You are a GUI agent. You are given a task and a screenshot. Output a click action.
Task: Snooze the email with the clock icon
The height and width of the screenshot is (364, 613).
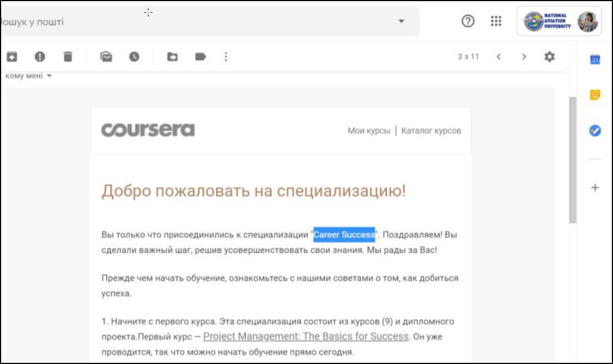click(x=134, y=57)
